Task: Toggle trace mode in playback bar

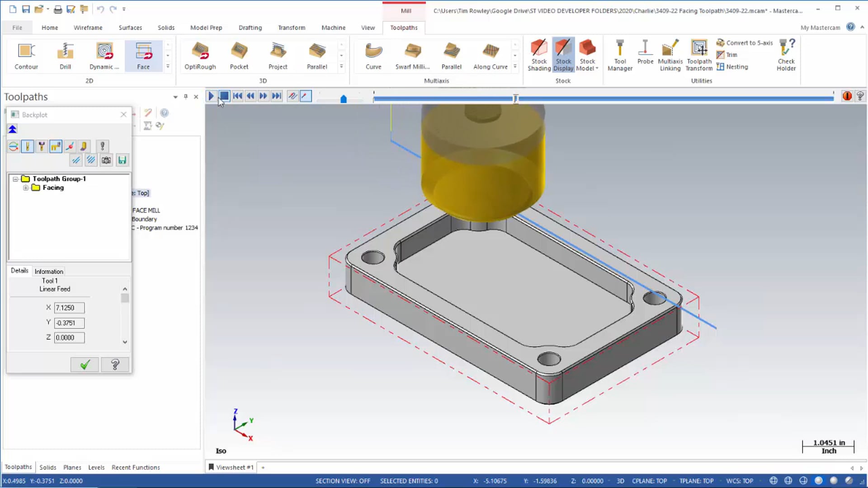Action: [292, 96]
